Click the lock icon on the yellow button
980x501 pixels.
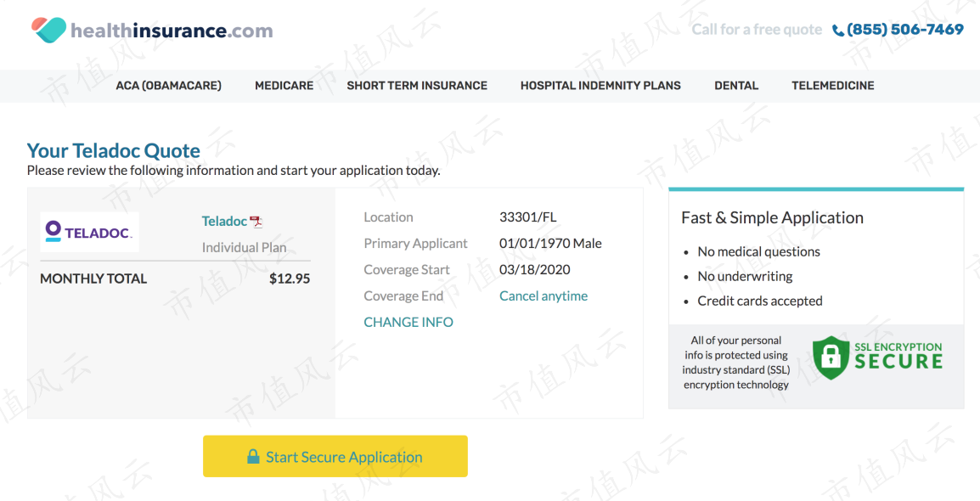click(253, 456)
